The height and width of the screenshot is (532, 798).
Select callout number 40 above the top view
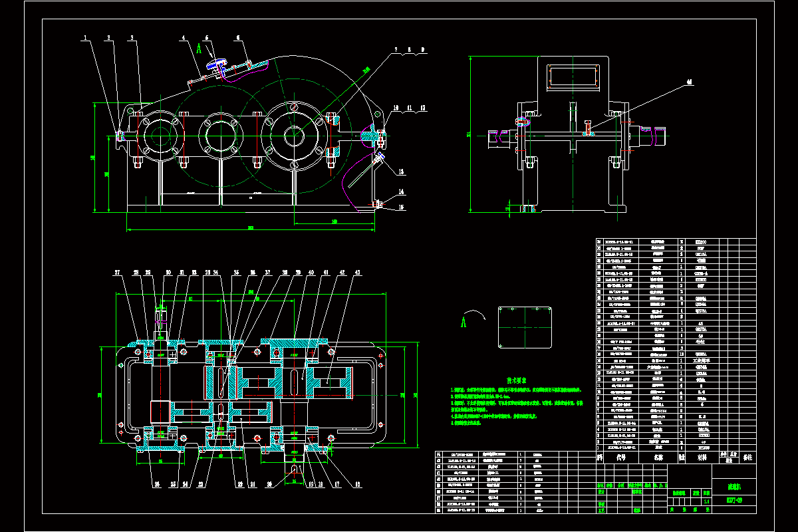pyautogui.click(x=312, y=273)
